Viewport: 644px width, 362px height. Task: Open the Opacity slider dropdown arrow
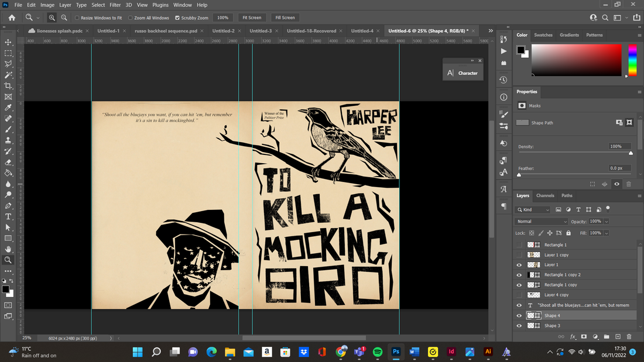pyautogui.click(x=607, y=222)
